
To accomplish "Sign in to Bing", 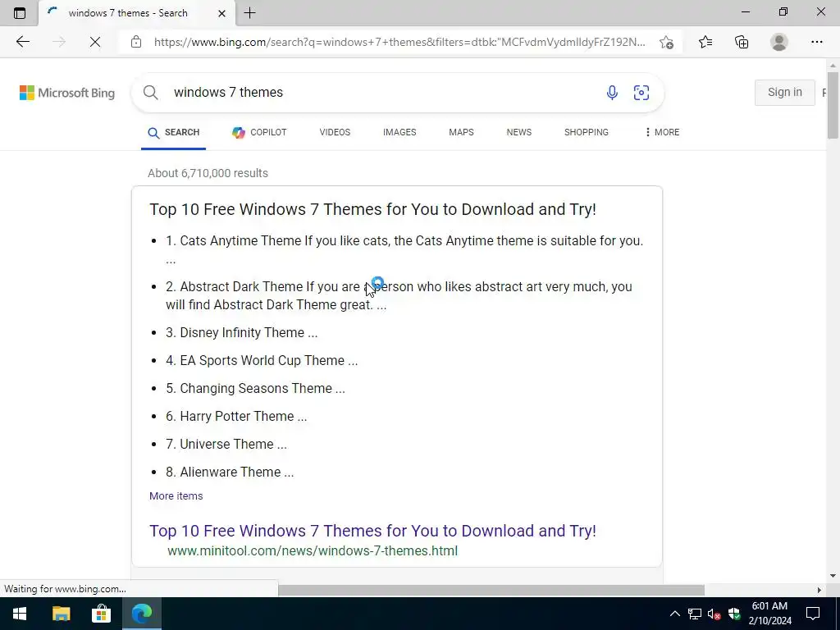I will 785,92.
